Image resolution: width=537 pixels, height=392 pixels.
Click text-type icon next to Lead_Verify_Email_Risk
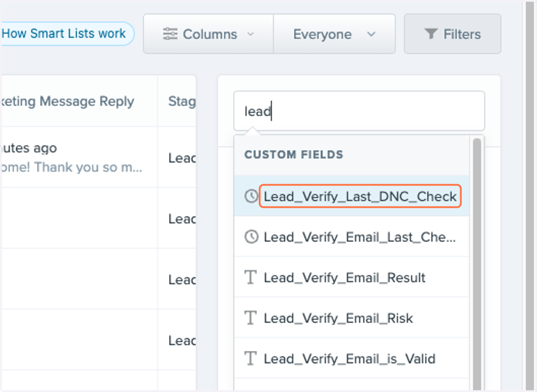pos(251,318)
